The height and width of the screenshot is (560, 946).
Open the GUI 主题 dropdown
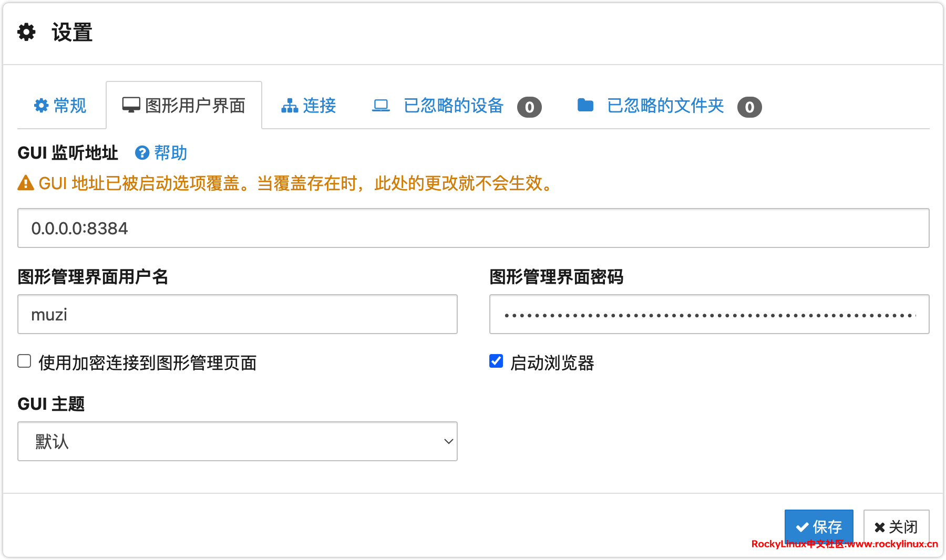pyautogui.click(x=237, y=441)
